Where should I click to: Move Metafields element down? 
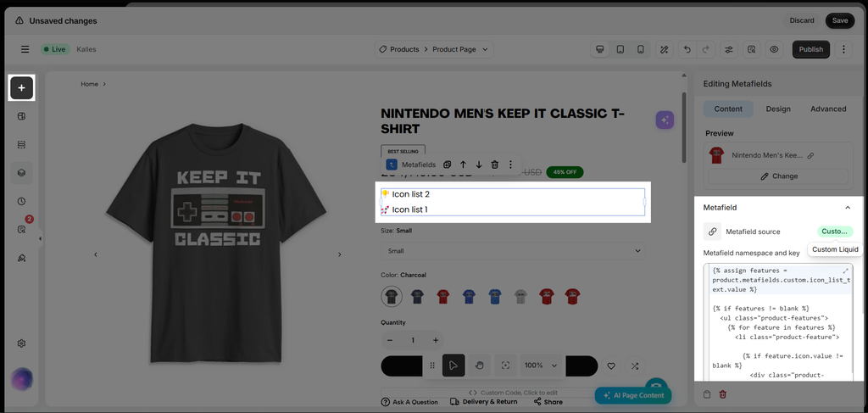479,165
